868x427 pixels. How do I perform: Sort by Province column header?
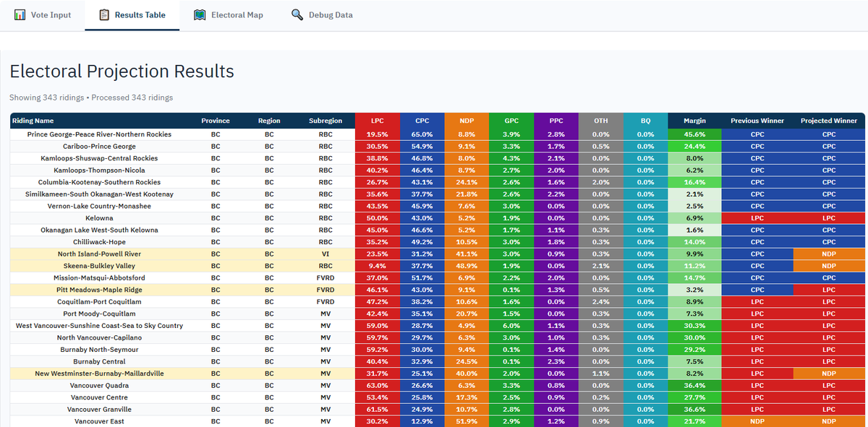[216, 121]
